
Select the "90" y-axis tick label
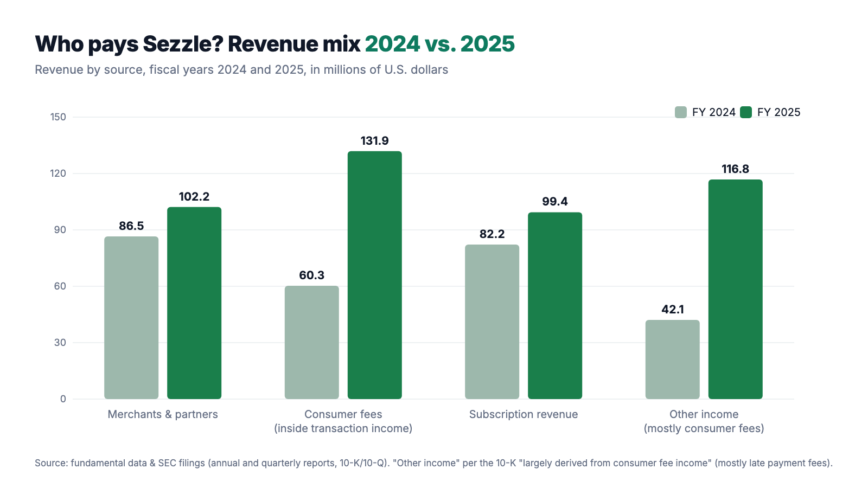pyautogui.click(x=60, y=230)
